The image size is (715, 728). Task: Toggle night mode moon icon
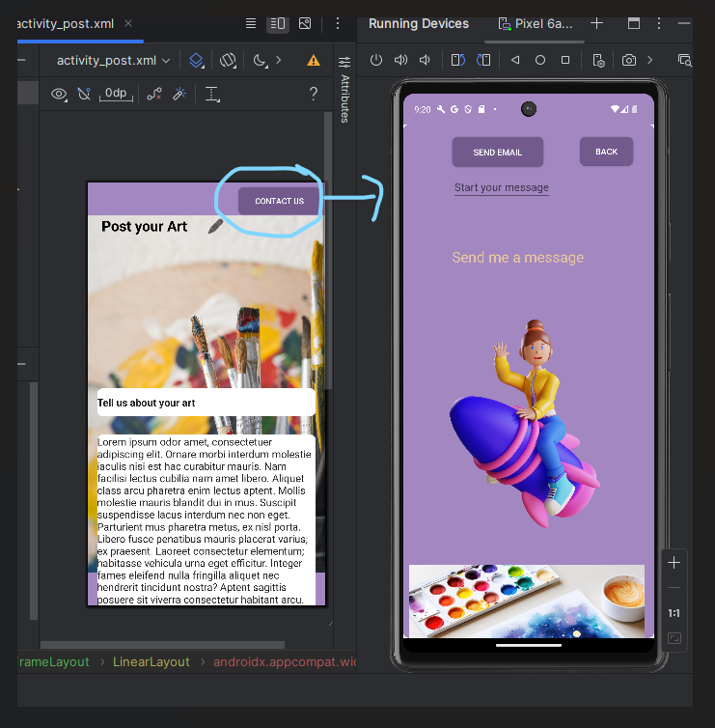tap(261, 61)
